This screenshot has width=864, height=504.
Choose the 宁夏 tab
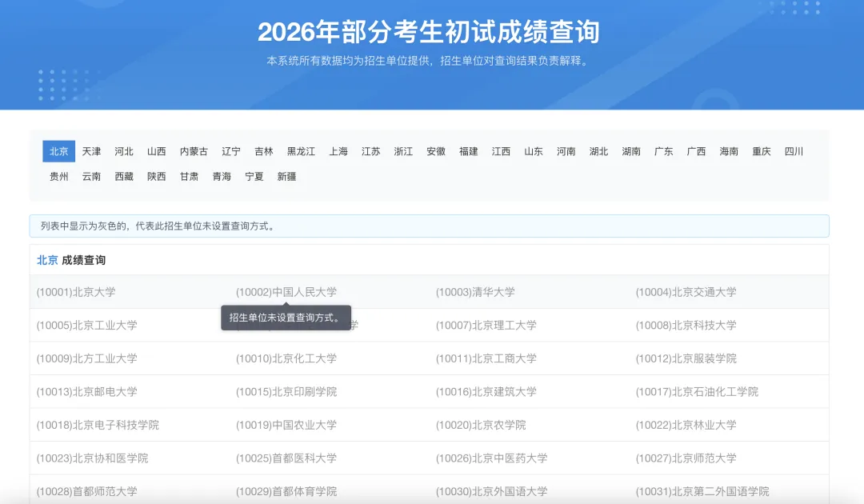[254, 177]
